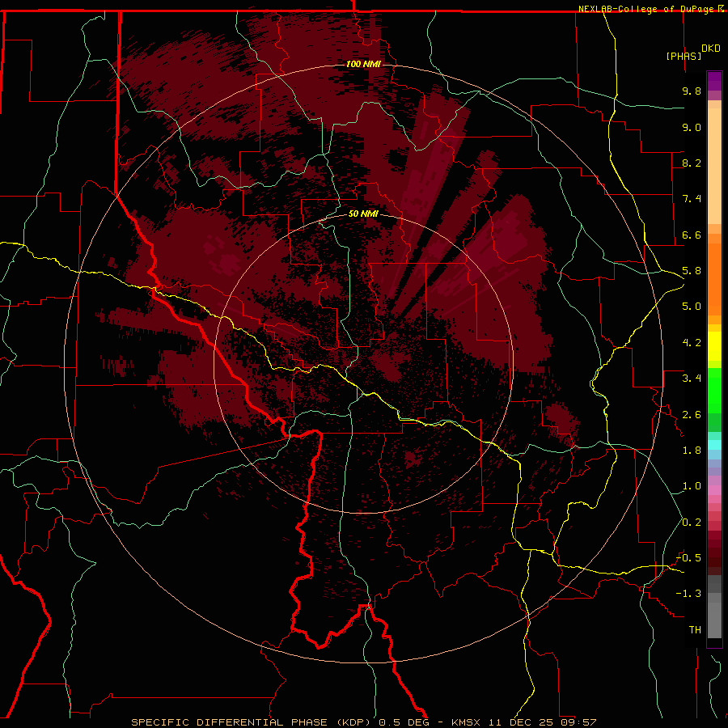Click the -0.5 scale value

(688, 558)
